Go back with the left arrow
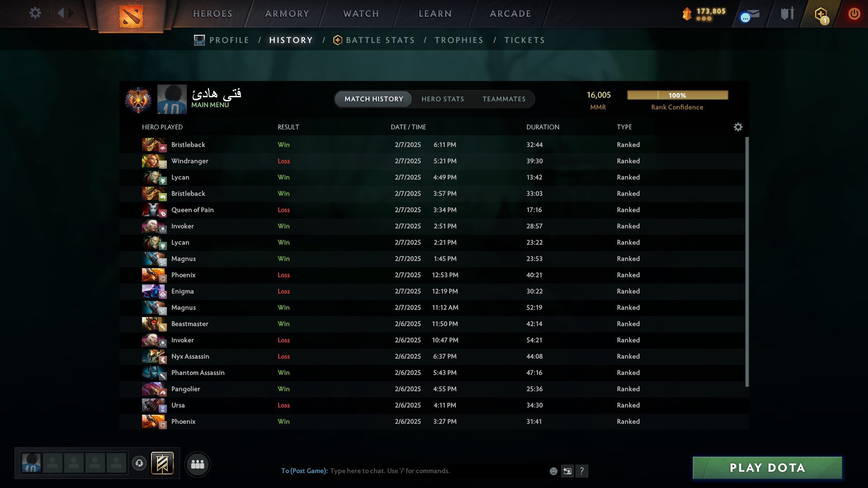868x488 pixels. click(x=61, y=13)
